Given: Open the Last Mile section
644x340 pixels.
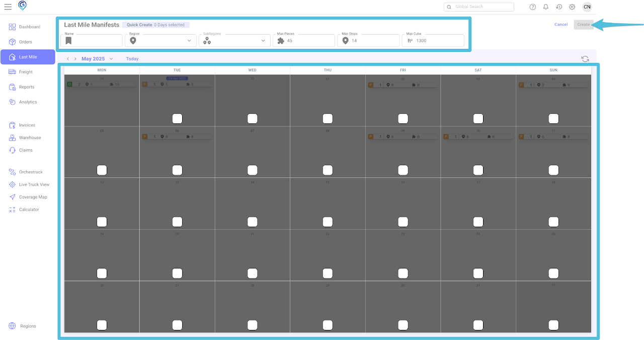Looking at the screenshot, I should pos(28,57).
